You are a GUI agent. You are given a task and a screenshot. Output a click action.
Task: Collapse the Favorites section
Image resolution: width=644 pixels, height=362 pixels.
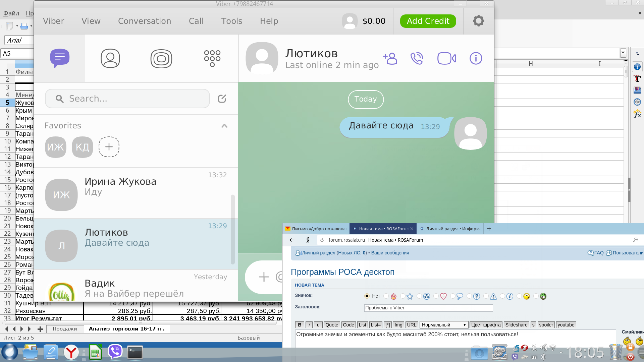[224, 126]
